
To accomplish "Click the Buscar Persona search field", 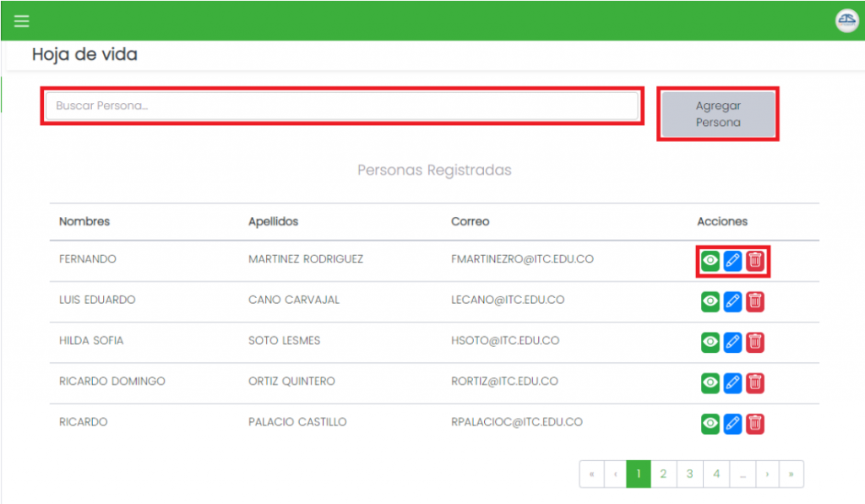I will click(341, 106).
